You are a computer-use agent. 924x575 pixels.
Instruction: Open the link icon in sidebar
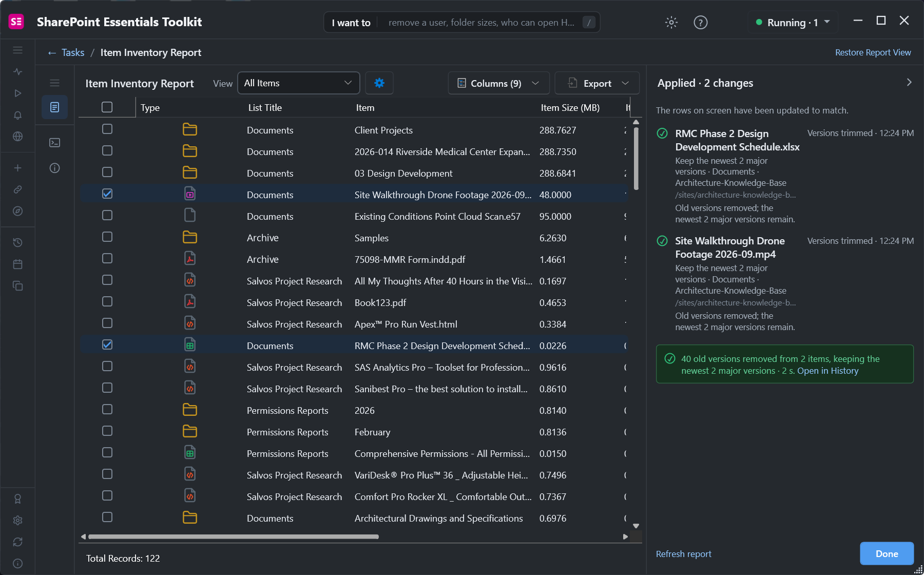point(18,189)
